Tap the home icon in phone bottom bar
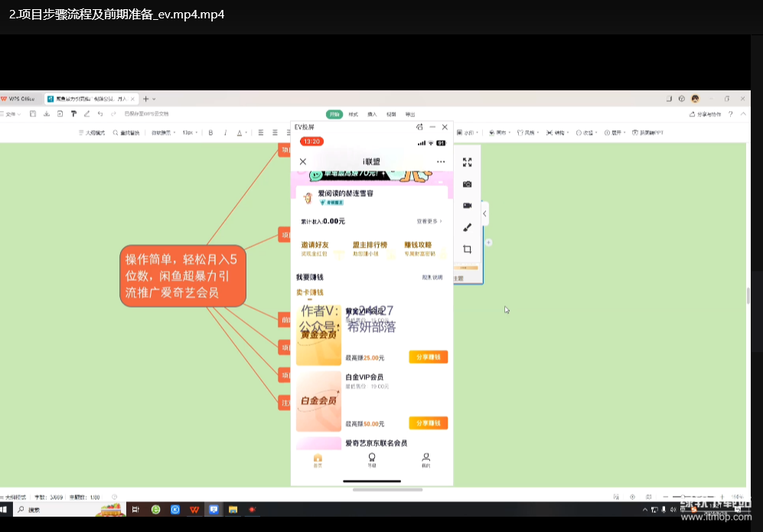The width and height of the screenshot is (763, 532). (318, 460)
